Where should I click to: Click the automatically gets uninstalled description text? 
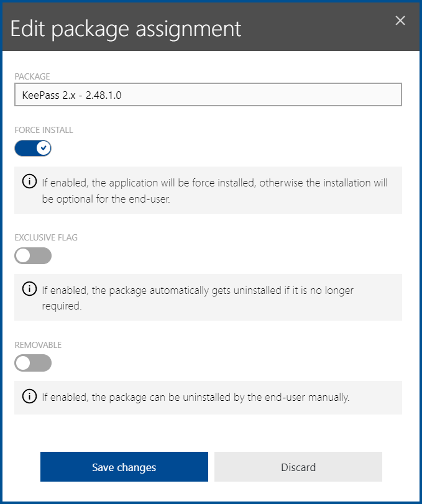coord(198,297)
